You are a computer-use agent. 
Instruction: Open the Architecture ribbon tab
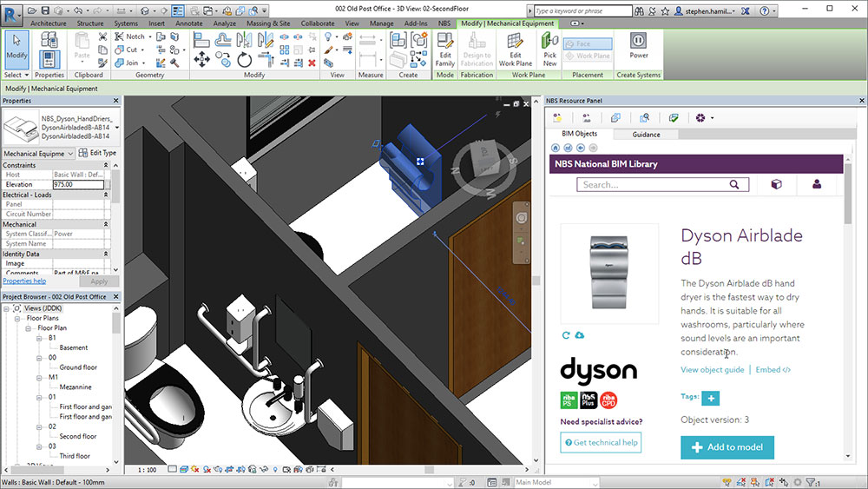point(48,23)
